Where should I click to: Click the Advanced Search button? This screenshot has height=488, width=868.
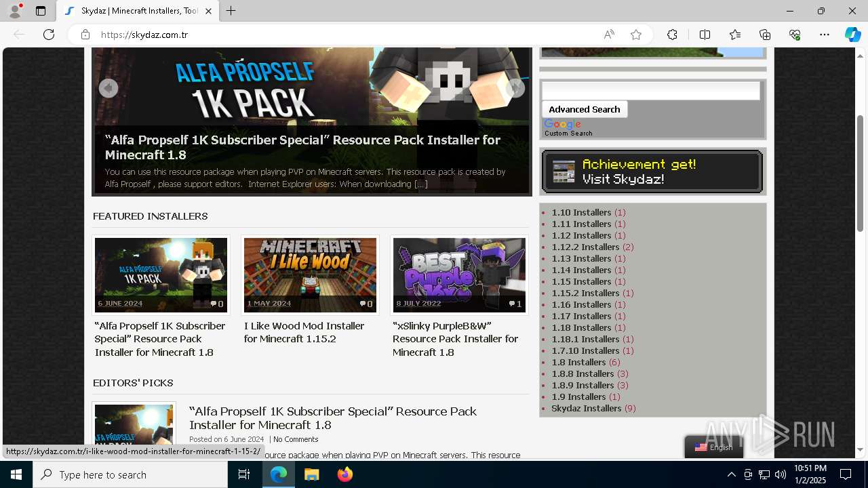point(585,109)
